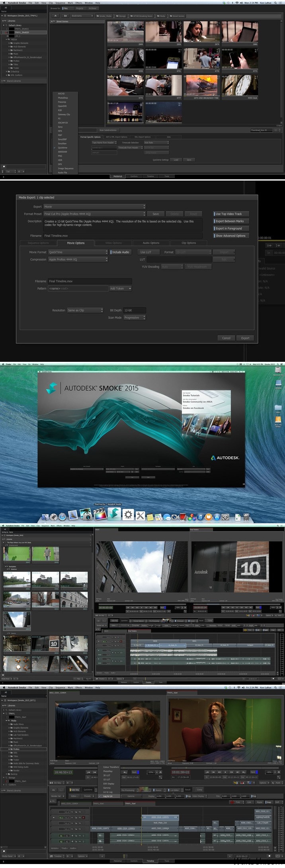285x868 pixels.
Task: Open Scan Mode dropdown showing Progressive
Action: coord(134,317)
